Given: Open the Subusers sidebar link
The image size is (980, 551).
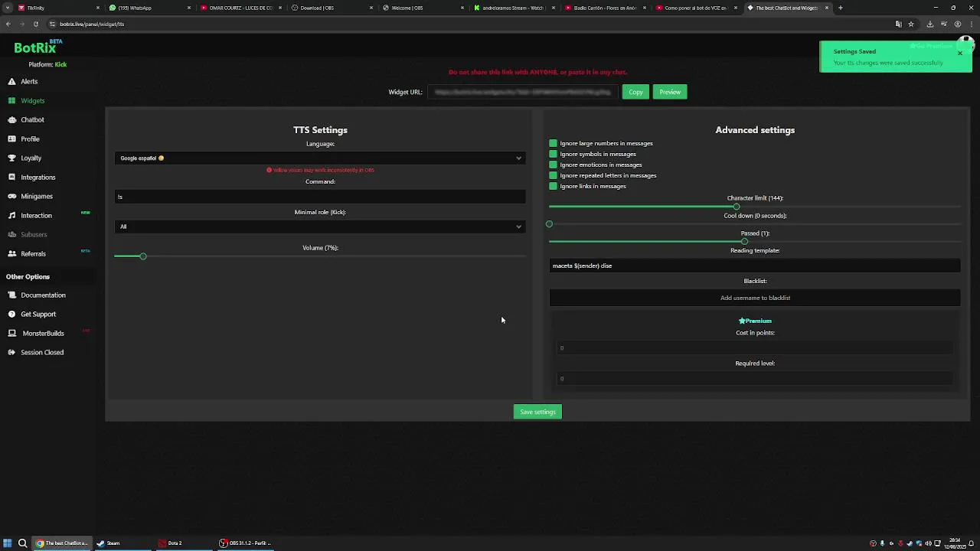Looking at the screenshot, I should pos(34,234).
